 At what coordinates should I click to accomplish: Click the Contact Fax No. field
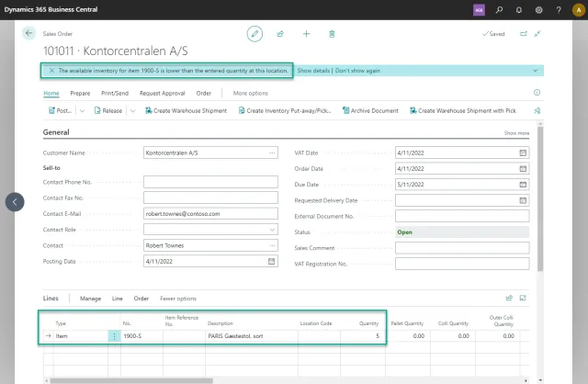210,198
